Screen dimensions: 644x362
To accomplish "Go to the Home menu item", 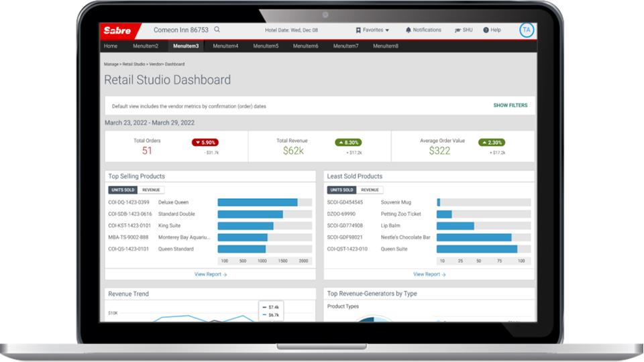I will (x=111, y=46).
